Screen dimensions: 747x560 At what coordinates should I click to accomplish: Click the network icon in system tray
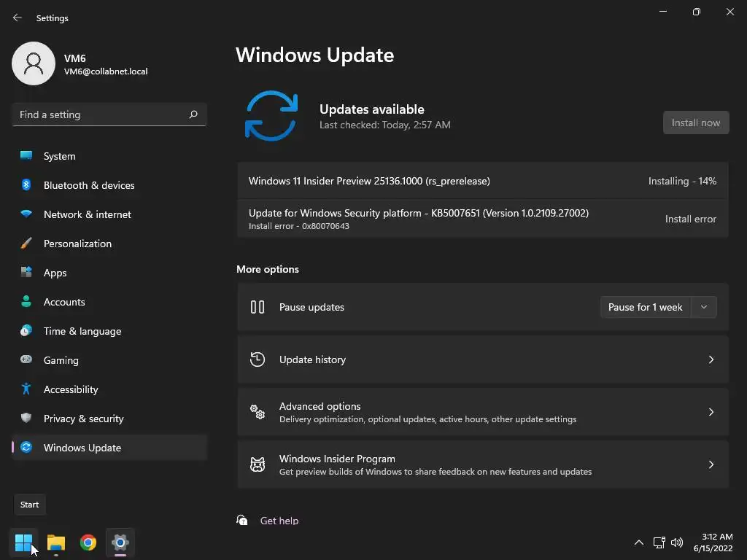[x=659, y=542]
